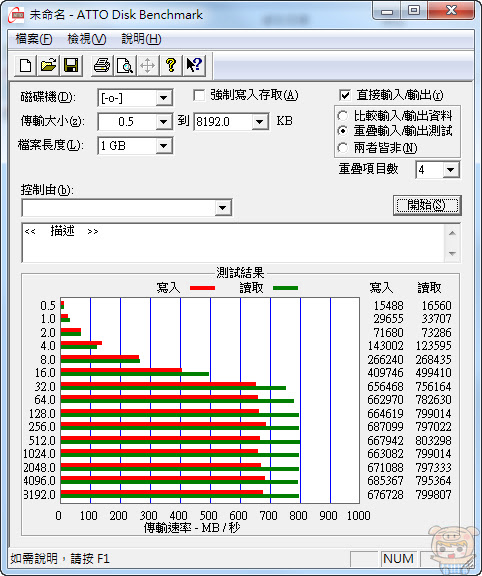Click the NUM status bar indicator
This screenshot has width=482, height=576.
pyautogui.click(x=398, y=559)
